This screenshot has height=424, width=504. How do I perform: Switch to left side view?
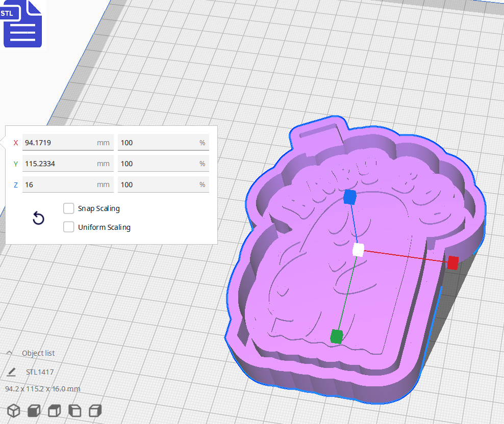pos(74,411)
